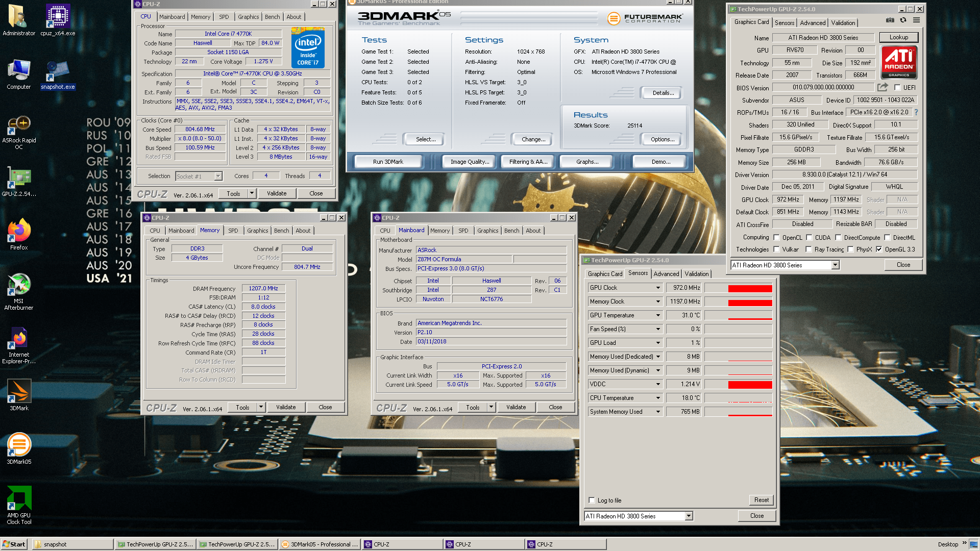980x551 pixels.
Task: Launch the 3DMark05 desktop icon
Action: coord(19,448)
